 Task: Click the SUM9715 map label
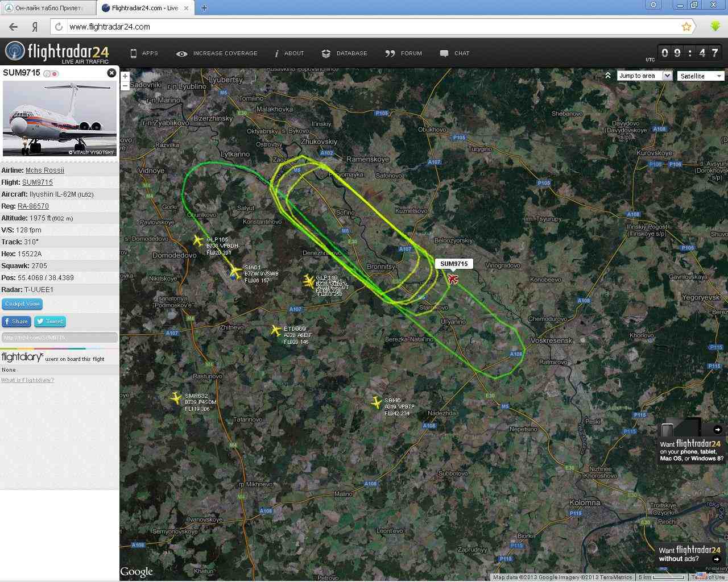[x=454, y=264]
